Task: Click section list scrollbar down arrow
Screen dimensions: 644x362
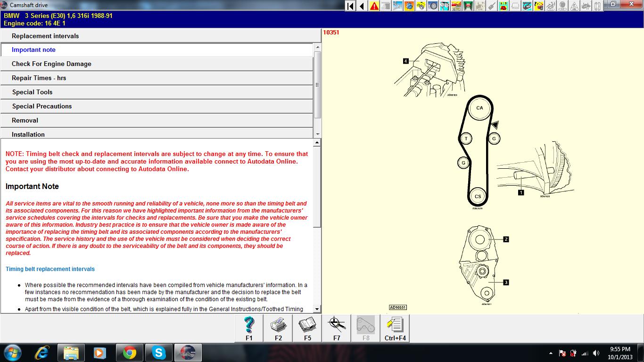Action: tap(317, 134)
